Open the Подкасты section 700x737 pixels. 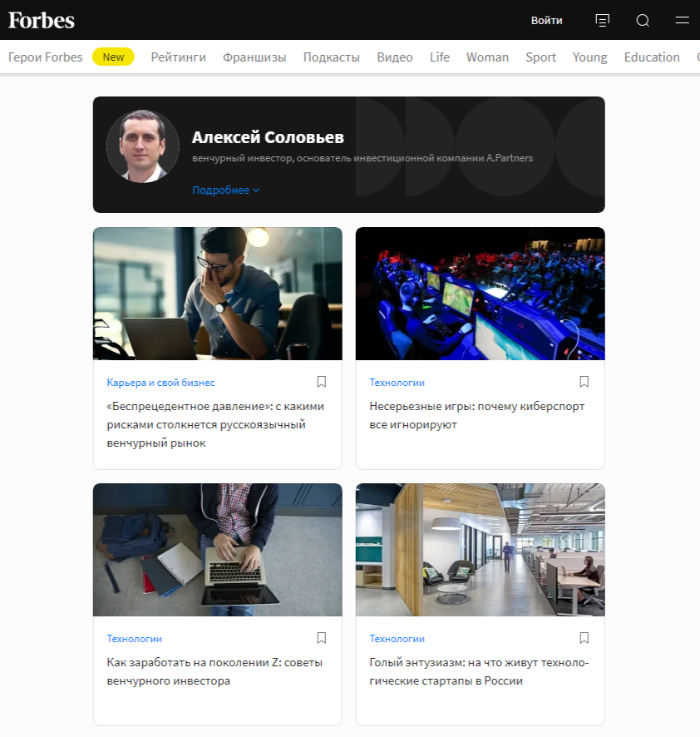coord(331,57)
